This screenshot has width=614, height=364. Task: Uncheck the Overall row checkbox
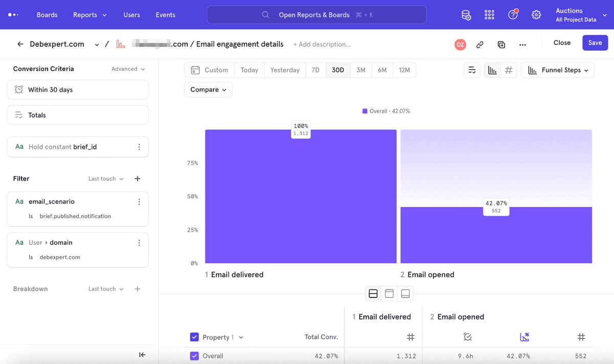point(194,356)
